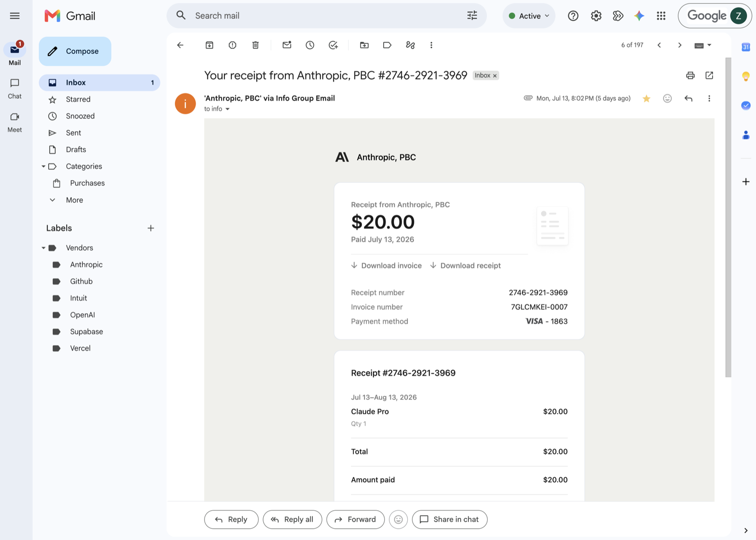Open the Drafts folder
Image resolution: width=756 pixels, height=540 pixels.
(x=99, y=149)
